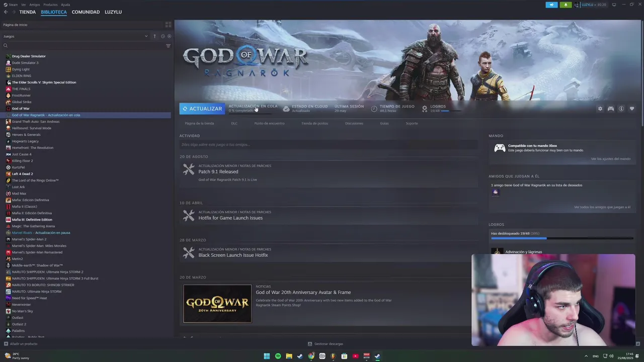644x362 pixels.
Task: Toggle the ready-to-play filter icon
Action: (169, 36)
